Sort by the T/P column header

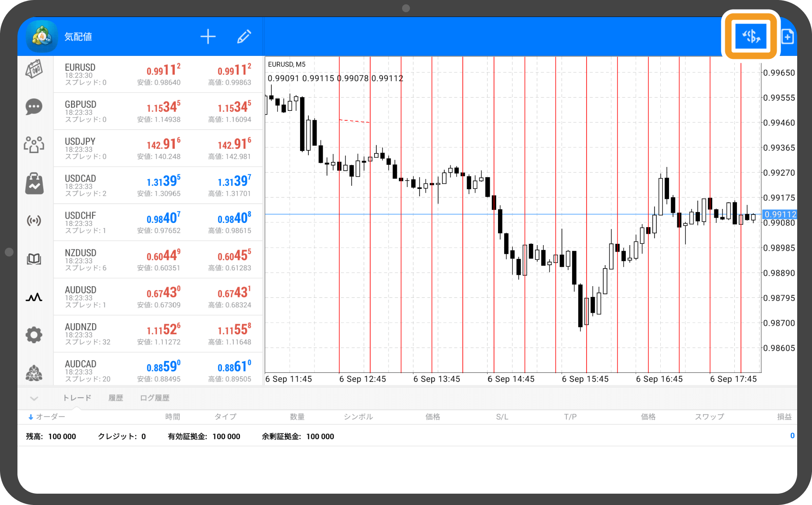point(570,417)
